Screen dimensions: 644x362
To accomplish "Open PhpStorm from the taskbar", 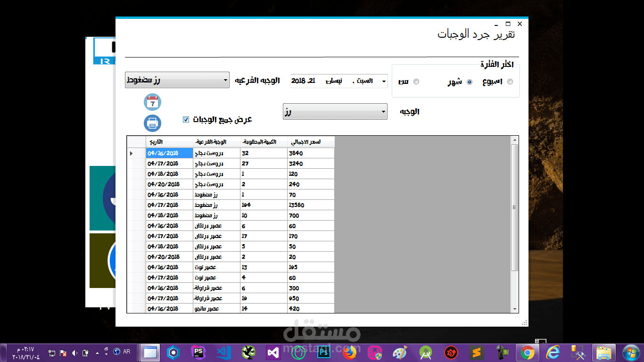I will coord(198,353).
